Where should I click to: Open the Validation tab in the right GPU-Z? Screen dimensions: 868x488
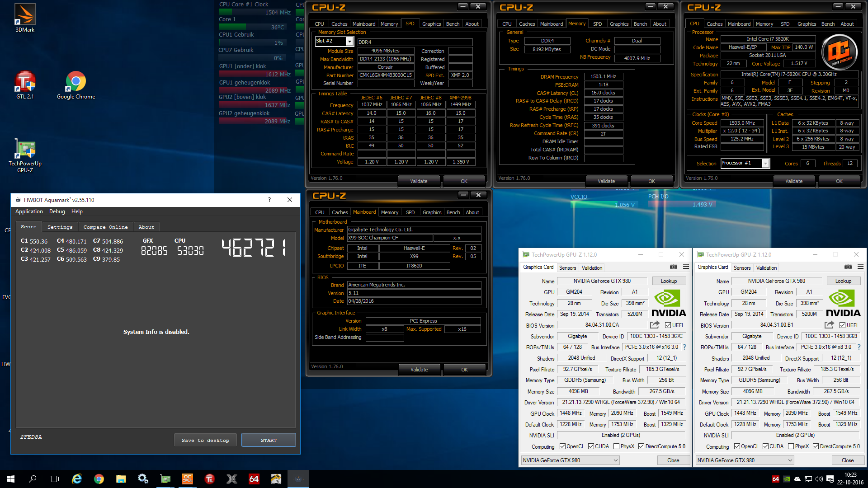coord(766,267)
